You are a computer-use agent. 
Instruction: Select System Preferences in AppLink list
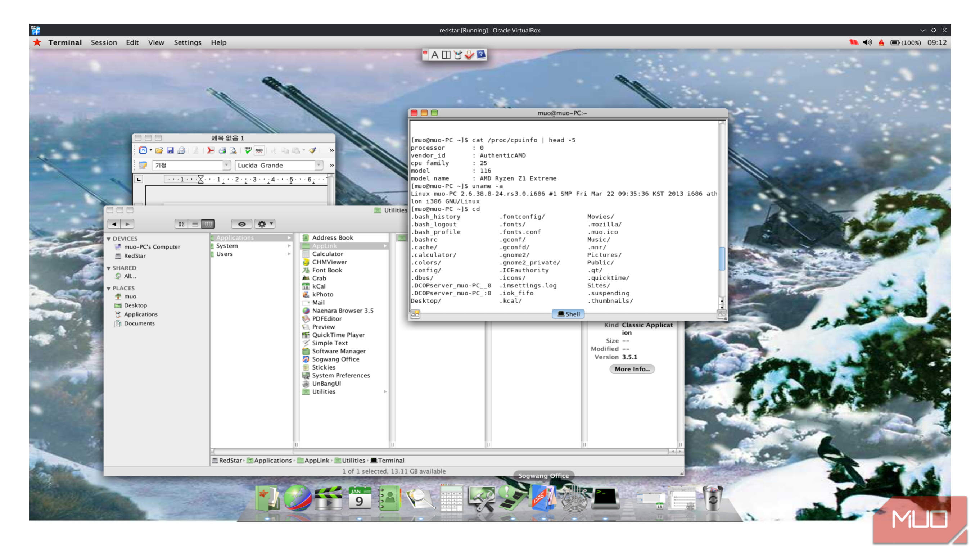click(340, 375)
